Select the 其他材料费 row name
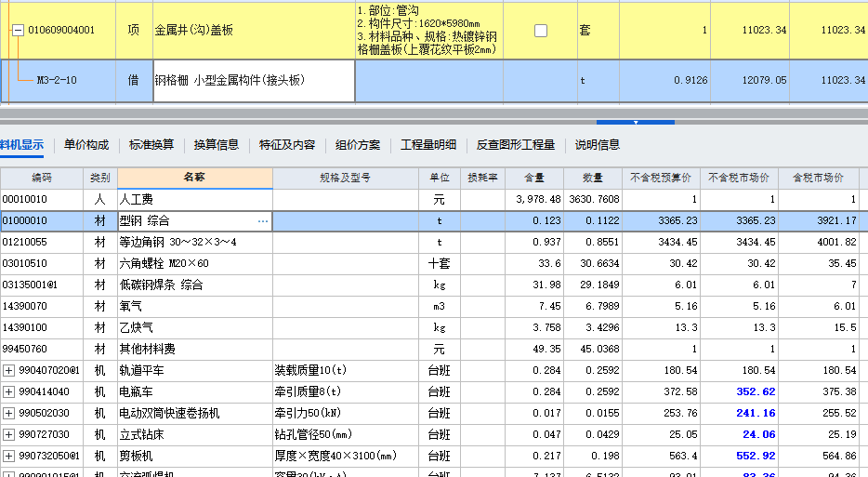Image resolution: width=868 pixels, height=477 pixels. [195, 349]
